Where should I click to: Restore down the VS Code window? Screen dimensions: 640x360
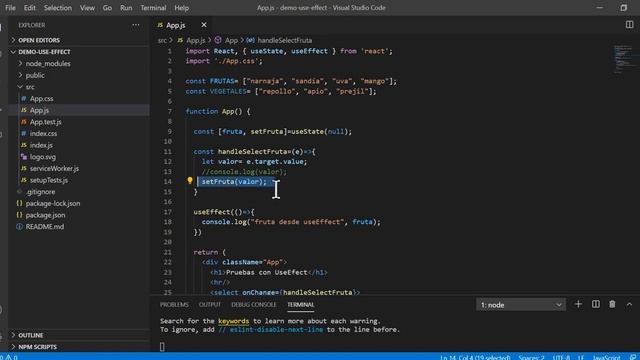click(x=624, y=8)
